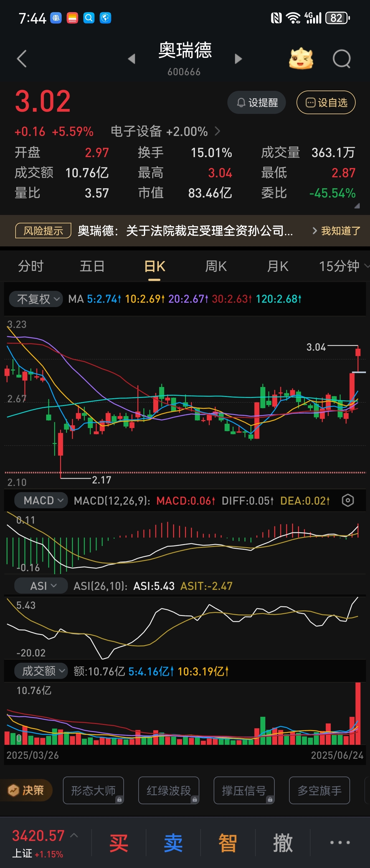Tap the ASIT:-2.47 value

tap(206, 586)
